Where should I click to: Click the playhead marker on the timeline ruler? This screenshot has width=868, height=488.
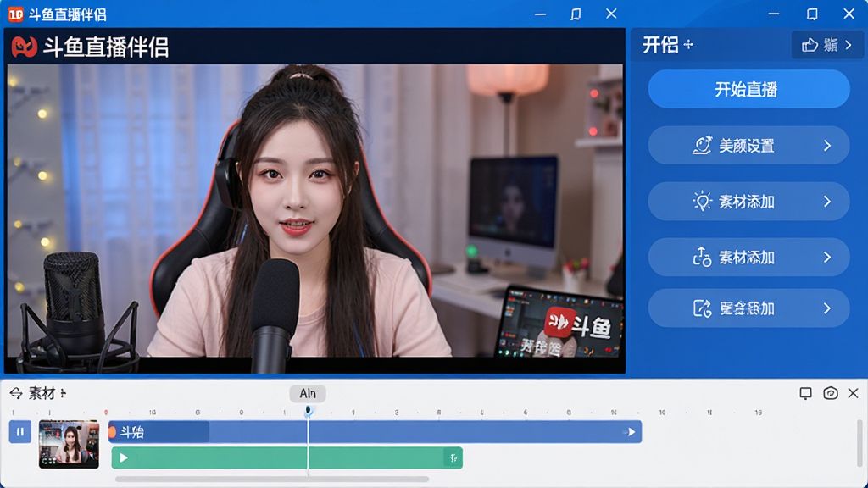309,411
